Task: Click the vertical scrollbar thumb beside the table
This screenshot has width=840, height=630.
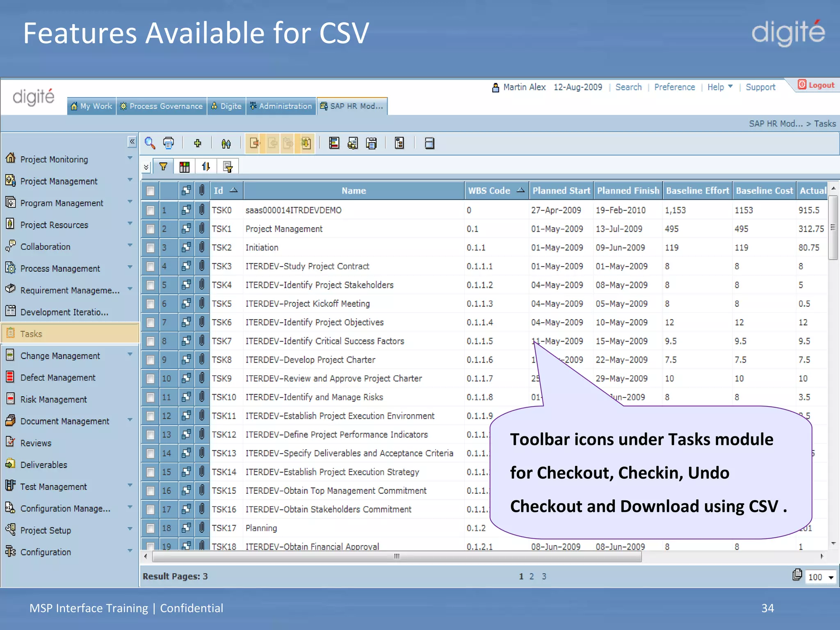Action: point(833,228)
